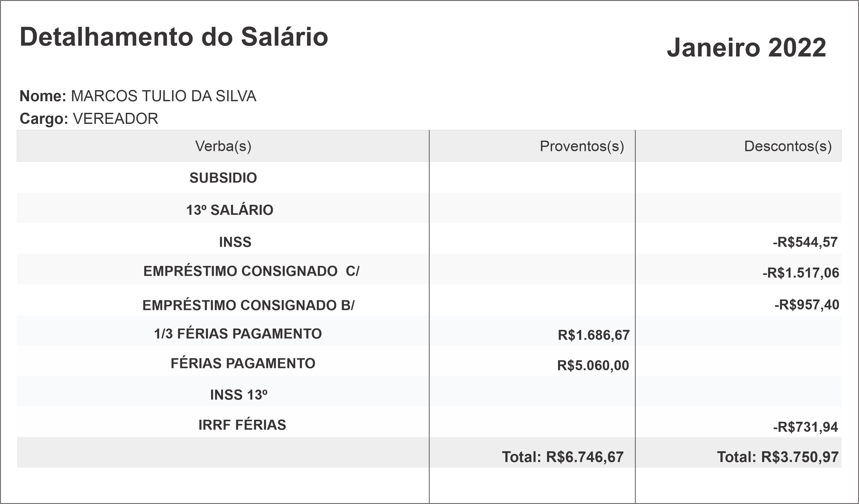Screen dimensions: 859x504
Task: Click the VEREADOR cargo value
Action: pos(116,119)
